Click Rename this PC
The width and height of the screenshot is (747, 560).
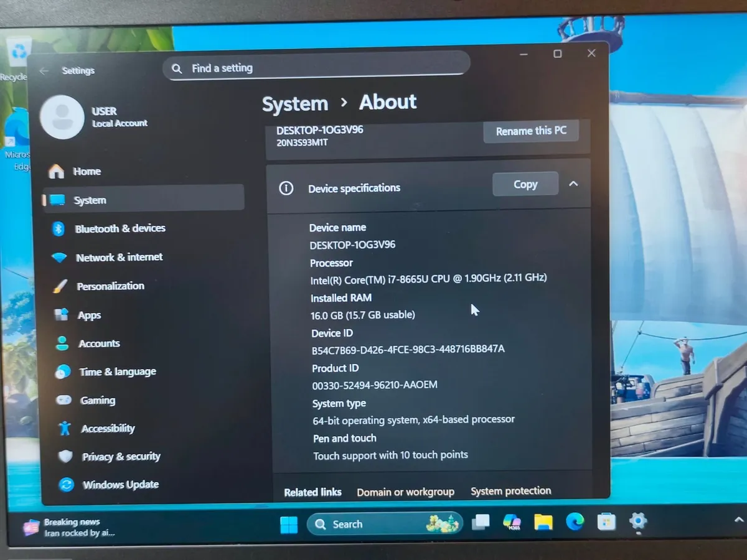(x=531, y=131)
